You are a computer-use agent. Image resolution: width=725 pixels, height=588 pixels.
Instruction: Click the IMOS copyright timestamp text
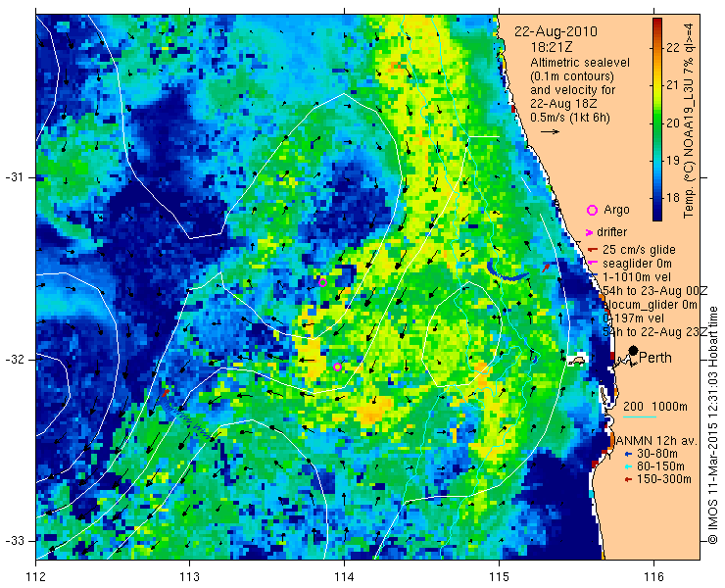pos(712,424)
